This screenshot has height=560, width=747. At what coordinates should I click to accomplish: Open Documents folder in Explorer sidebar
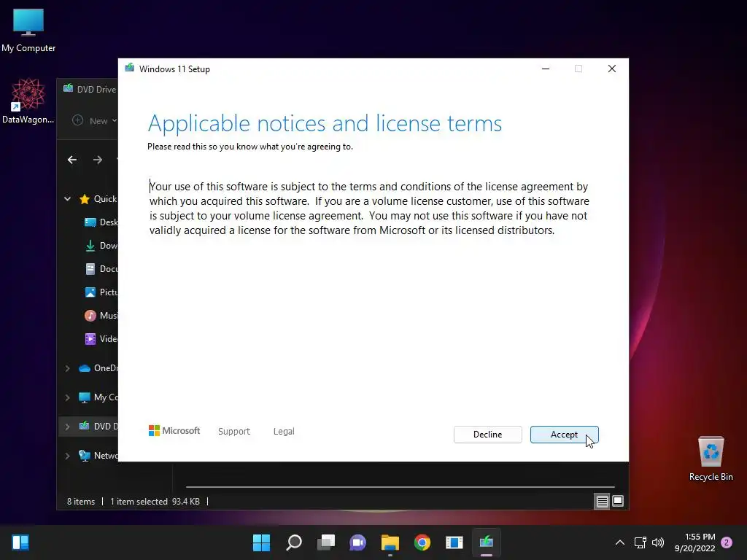(101, 269)
